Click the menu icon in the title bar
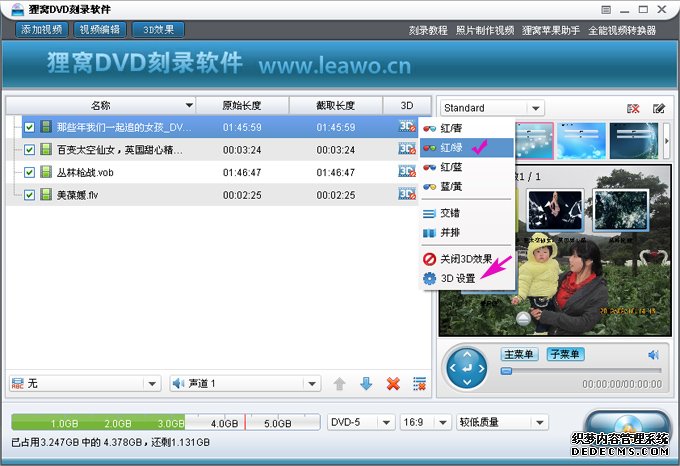680x466 pixels. (x=606, y=10)
